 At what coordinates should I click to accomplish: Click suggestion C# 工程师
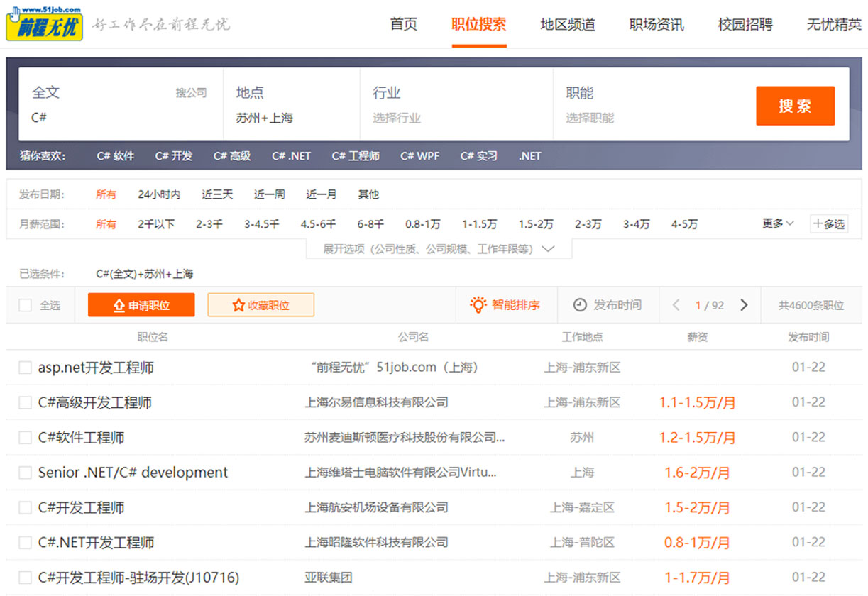coord(356,156)
